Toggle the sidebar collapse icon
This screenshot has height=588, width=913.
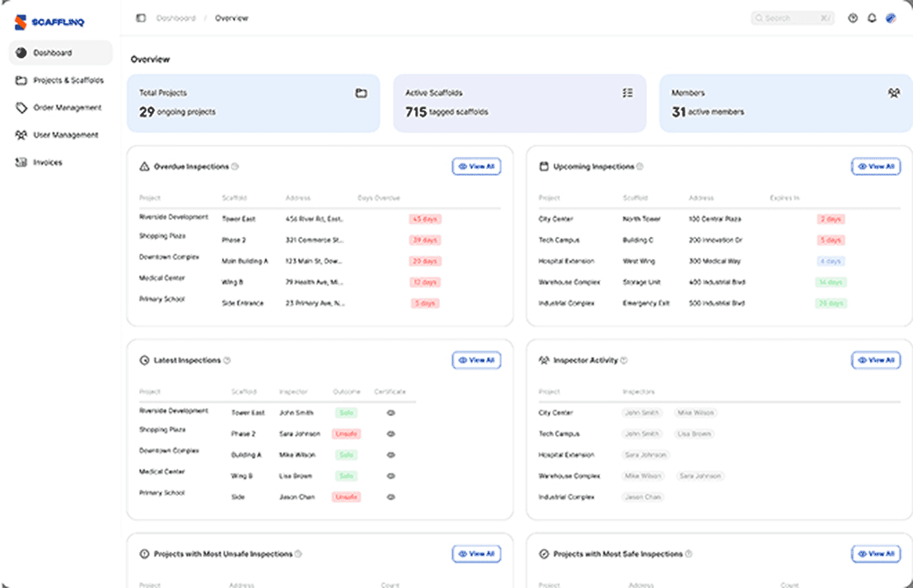point(141,18)
